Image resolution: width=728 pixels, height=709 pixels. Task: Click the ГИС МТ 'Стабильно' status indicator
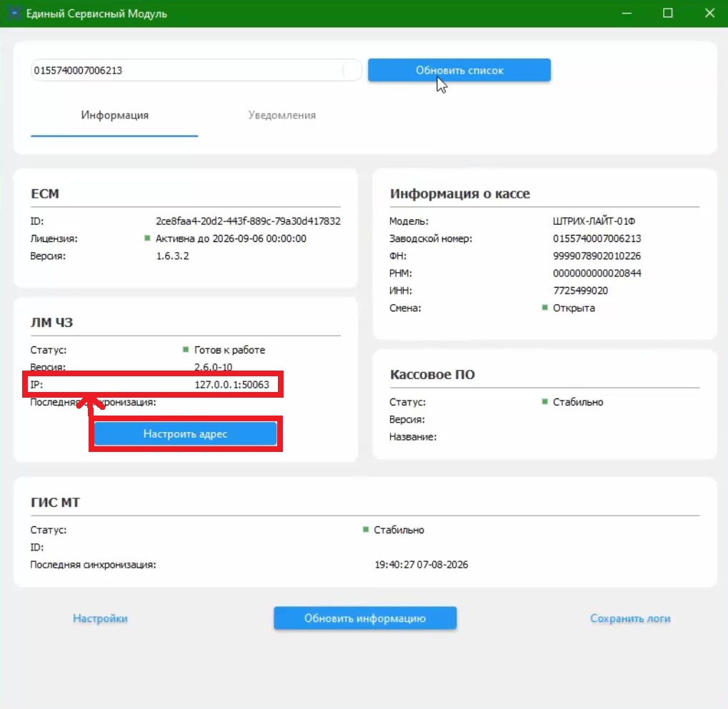366,530
